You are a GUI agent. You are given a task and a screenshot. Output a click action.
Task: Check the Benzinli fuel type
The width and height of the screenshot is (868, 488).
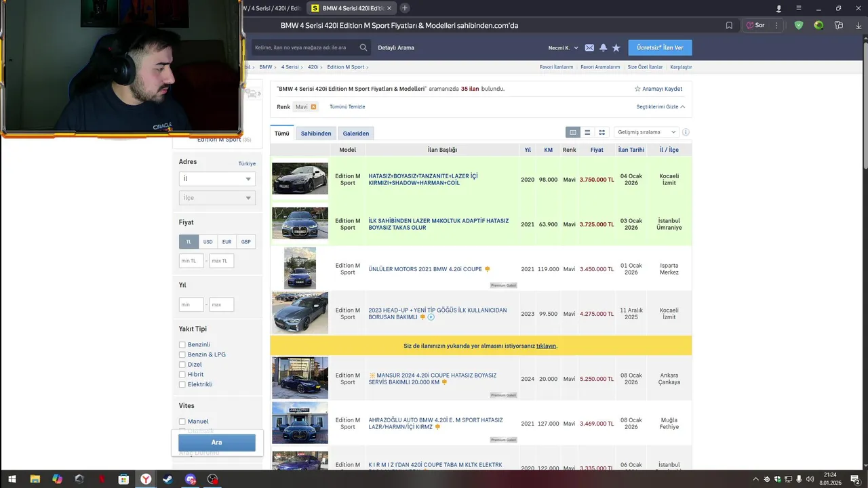182,344
